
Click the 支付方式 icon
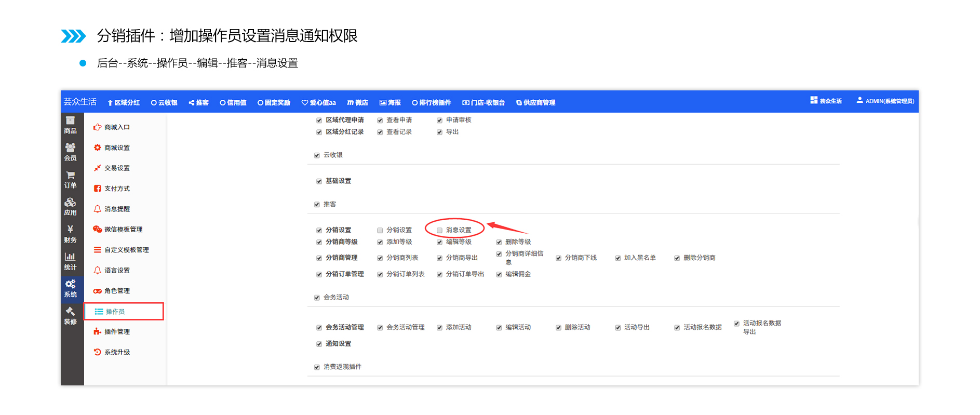(x=97, y=189)
